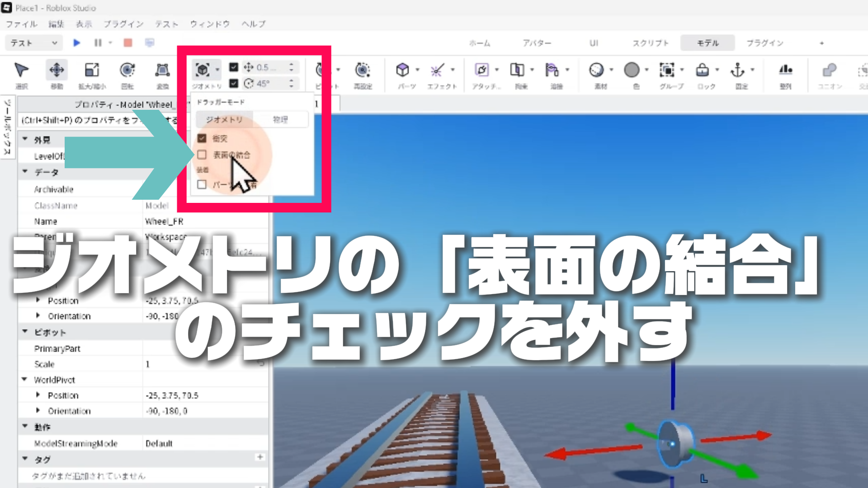This screenshot has width=868, height=488.
Task: Click the Play test button
Action: click(76, 43)
